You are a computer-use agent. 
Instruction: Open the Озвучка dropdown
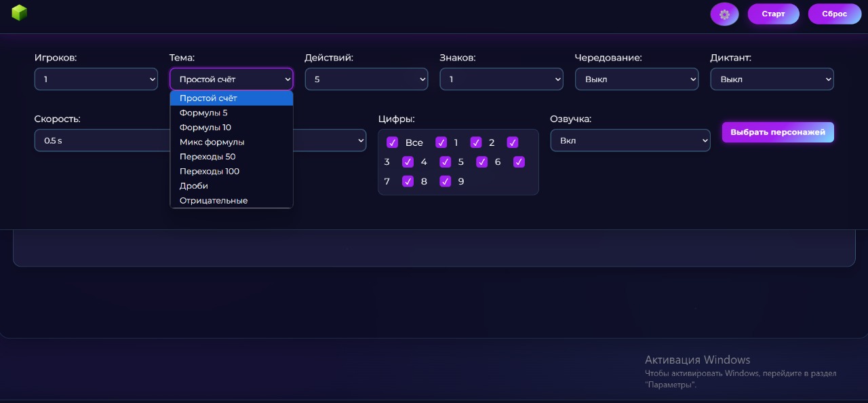point(630,141)
